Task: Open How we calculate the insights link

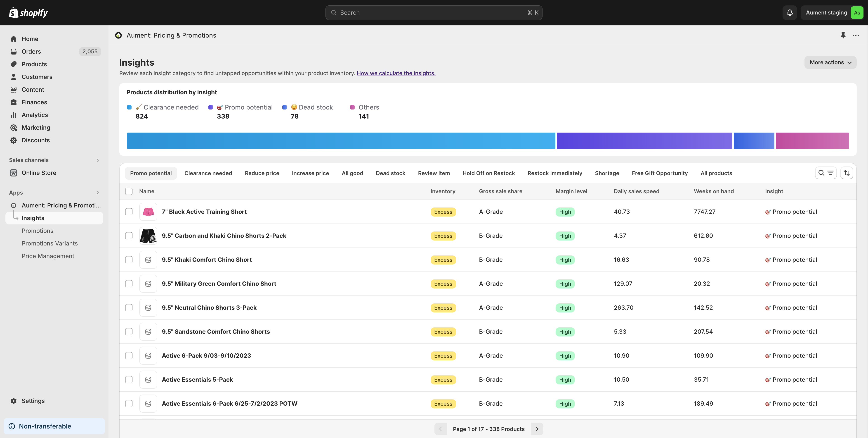Action: pos(396,73)
